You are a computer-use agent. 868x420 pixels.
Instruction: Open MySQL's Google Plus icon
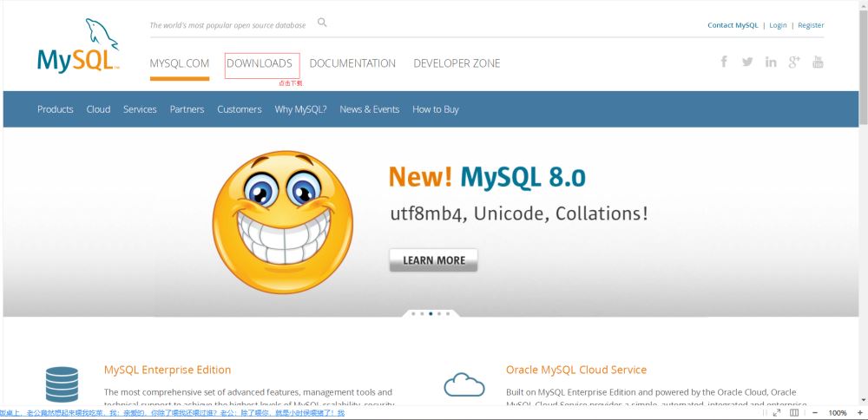[794, 62]
